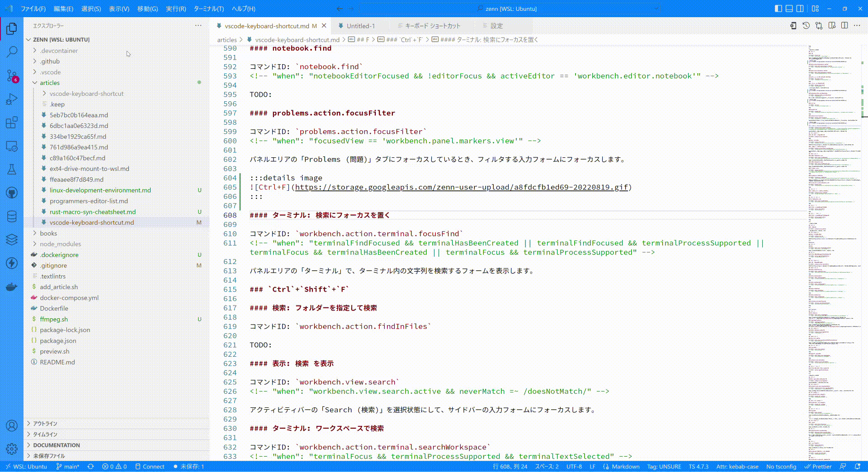Open the Markdown language mode selector
The height and width of the screenshot is (472, 868).
(626, 467)
